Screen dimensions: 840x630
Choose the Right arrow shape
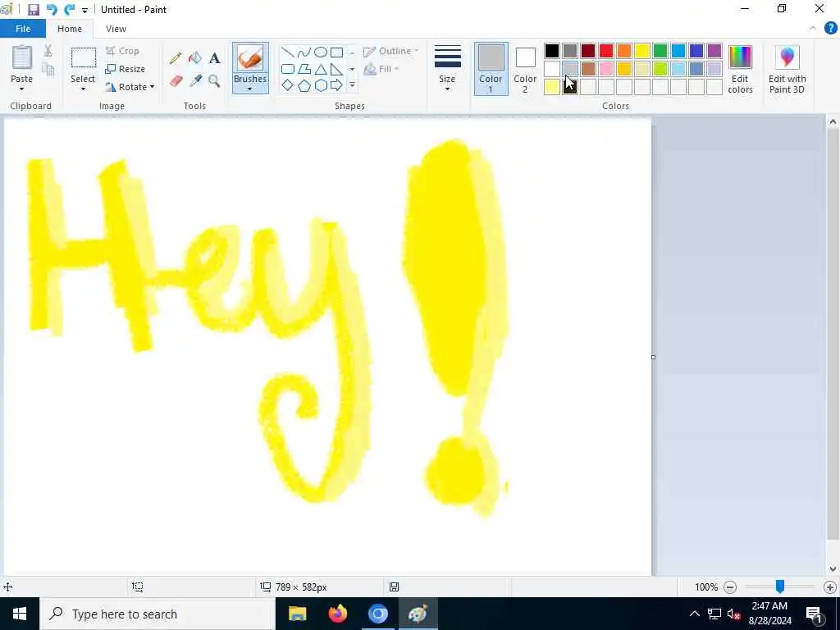336,85
